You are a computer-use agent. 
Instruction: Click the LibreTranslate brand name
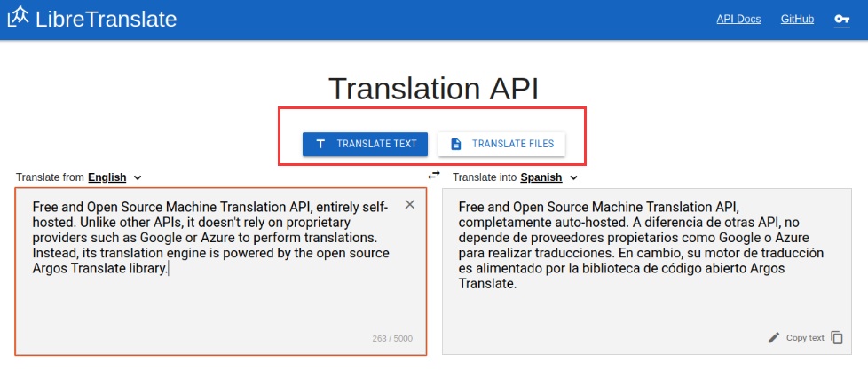pos(107,20)
